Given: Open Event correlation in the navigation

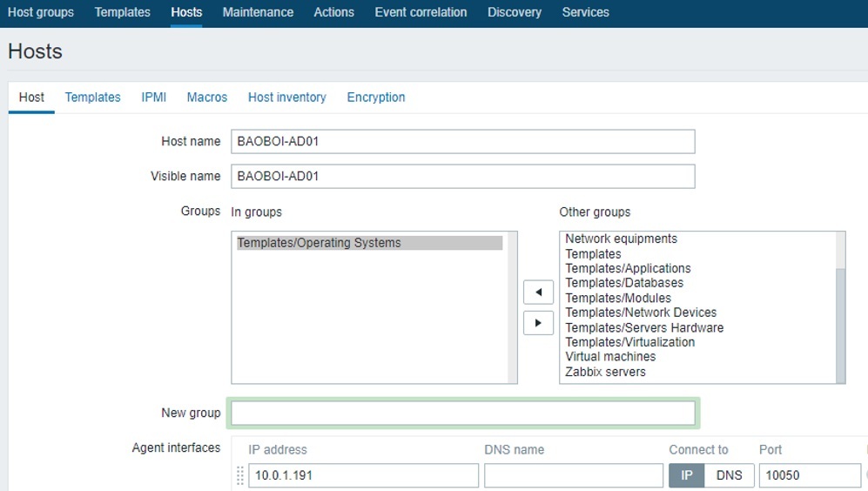Looking at the screenshot, I should point(421,12).
